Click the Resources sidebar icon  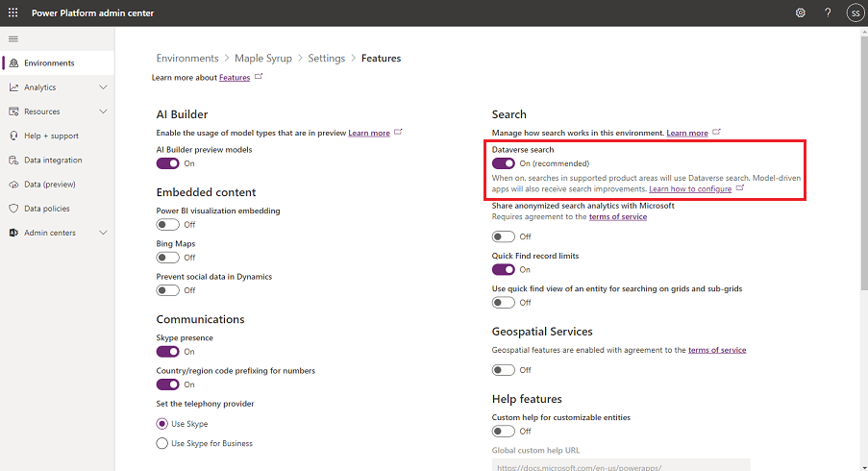(13, 112)
